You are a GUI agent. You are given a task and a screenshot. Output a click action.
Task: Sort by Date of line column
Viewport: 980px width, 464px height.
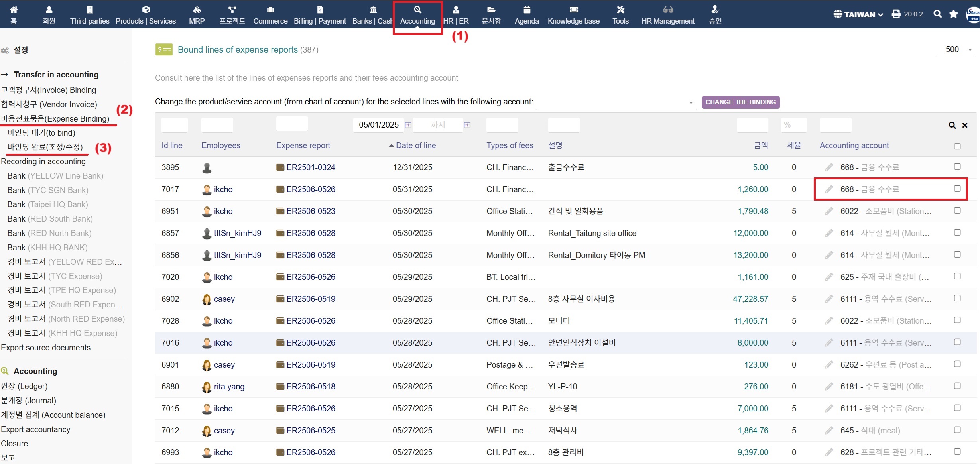[x=415, y=145]
